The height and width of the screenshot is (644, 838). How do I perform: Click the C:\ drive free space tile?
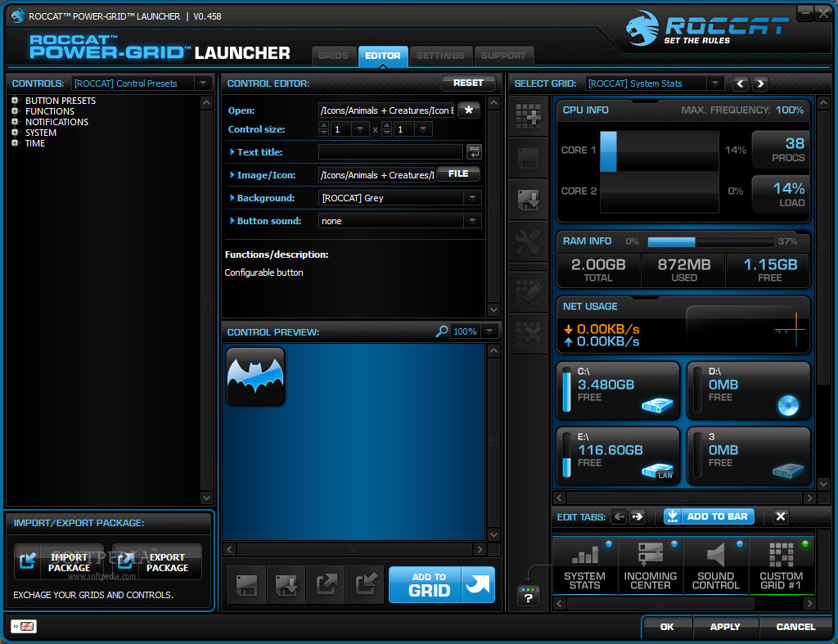pos(618,390)
